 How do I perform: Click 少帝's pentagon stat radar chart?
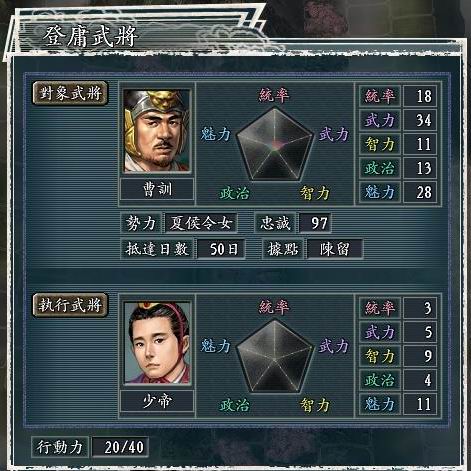(275, 357)
